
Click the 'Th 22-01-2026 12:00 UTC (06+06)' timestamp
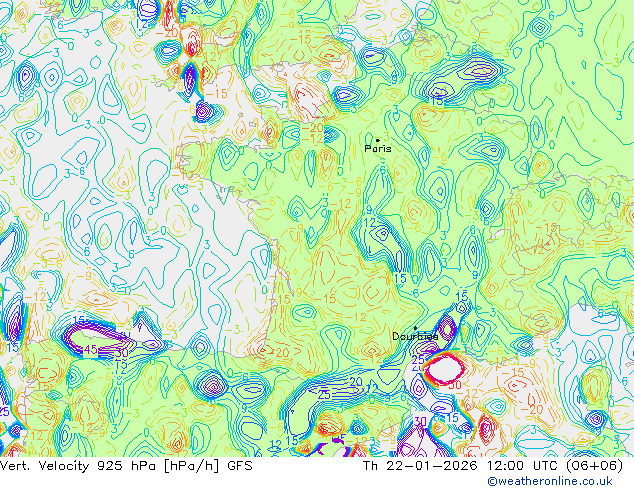(493, 466)
